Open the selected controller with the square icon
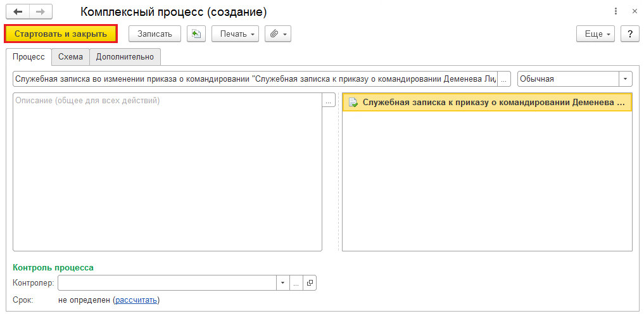Viewport: 644px width, 316px height. pyautogui.click(x=310, y=283)
